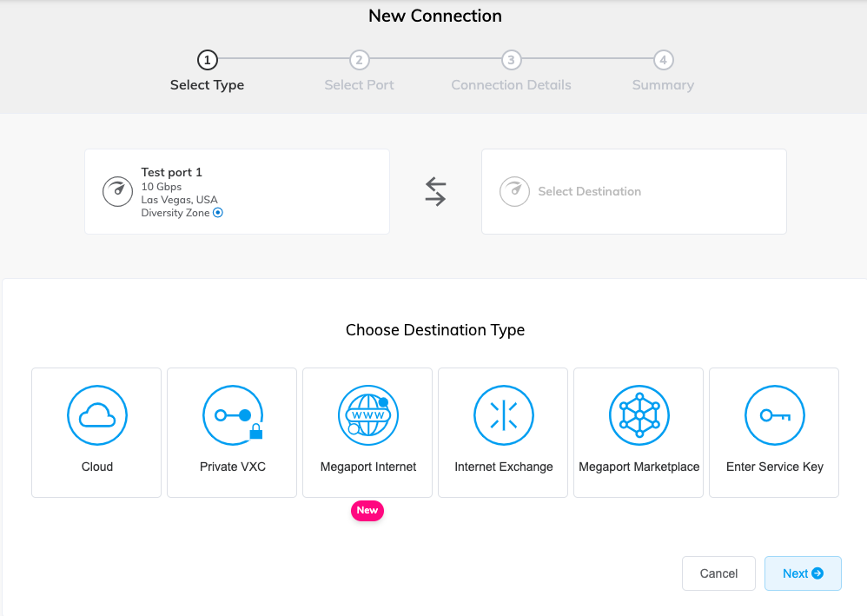The height and width of the screenshot is (616, 867).
Task: Pick the Megaport Internet globe icon
Action: point(368,415)
